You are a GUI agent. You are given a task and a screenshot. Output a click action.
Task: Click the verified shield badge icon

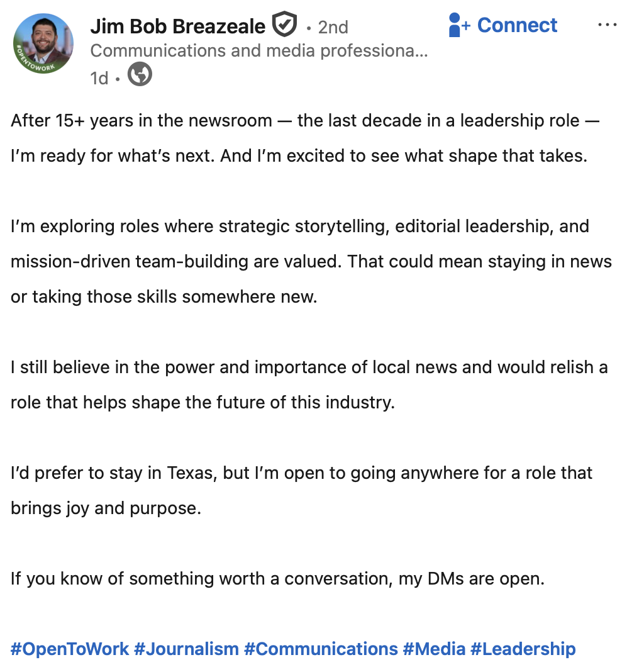285,26
